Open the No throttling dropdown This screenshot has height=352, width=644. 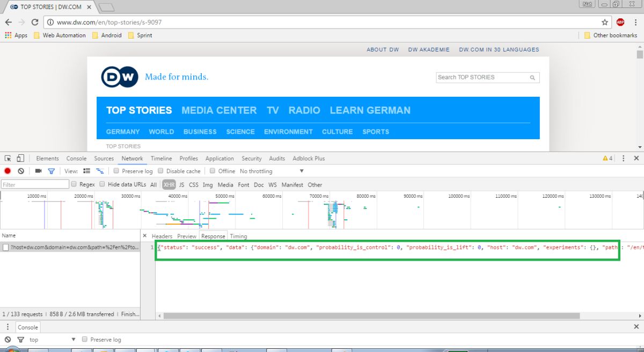pos(272,171)
